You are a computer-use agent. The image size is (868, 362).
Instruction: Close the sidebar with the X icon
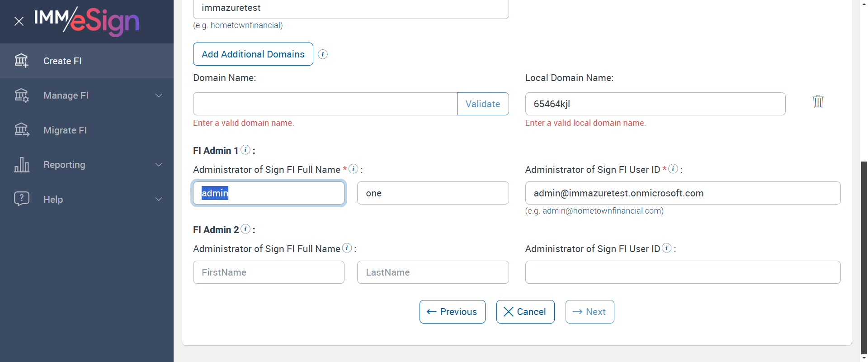coord(19,21)
